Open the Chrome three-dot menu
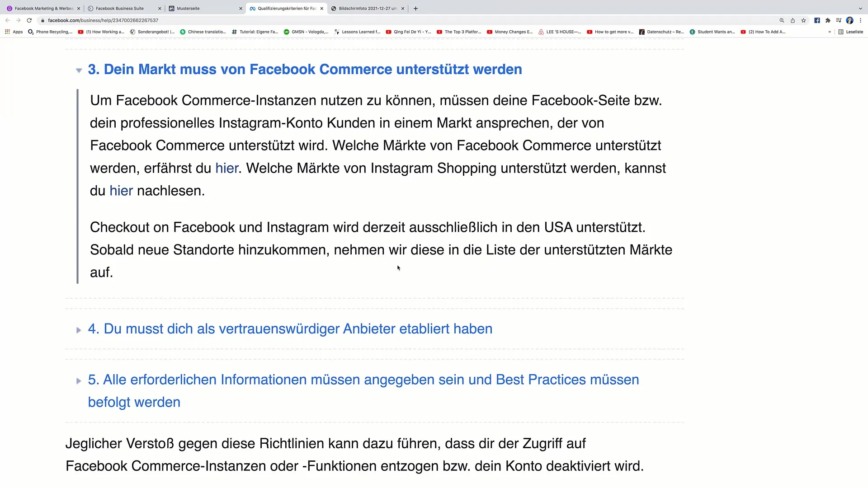Screen dimensions: 868x488 860,20
